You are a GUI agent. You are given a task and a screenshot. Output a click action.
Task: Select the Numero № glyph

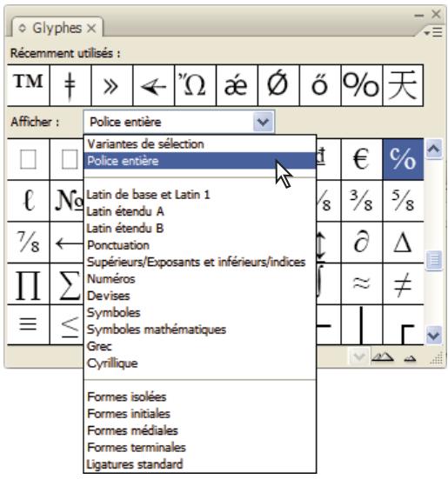(x=67, y=201)
